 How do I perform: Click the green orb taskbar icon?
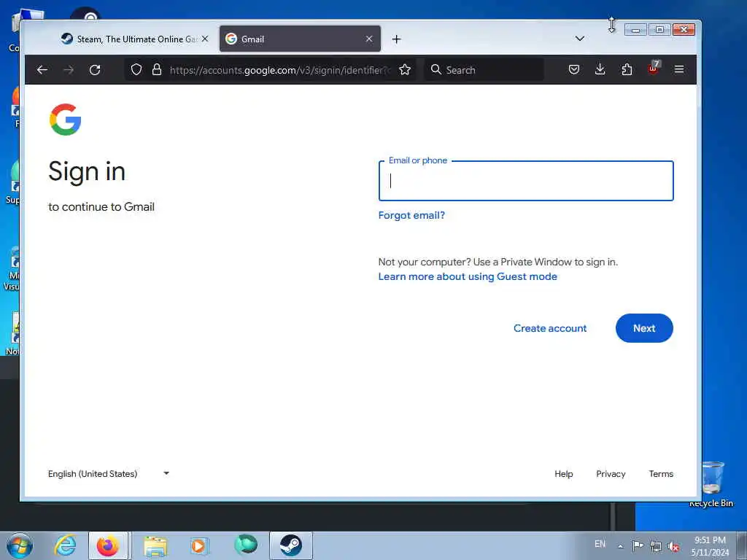click(x=246, y=545)
